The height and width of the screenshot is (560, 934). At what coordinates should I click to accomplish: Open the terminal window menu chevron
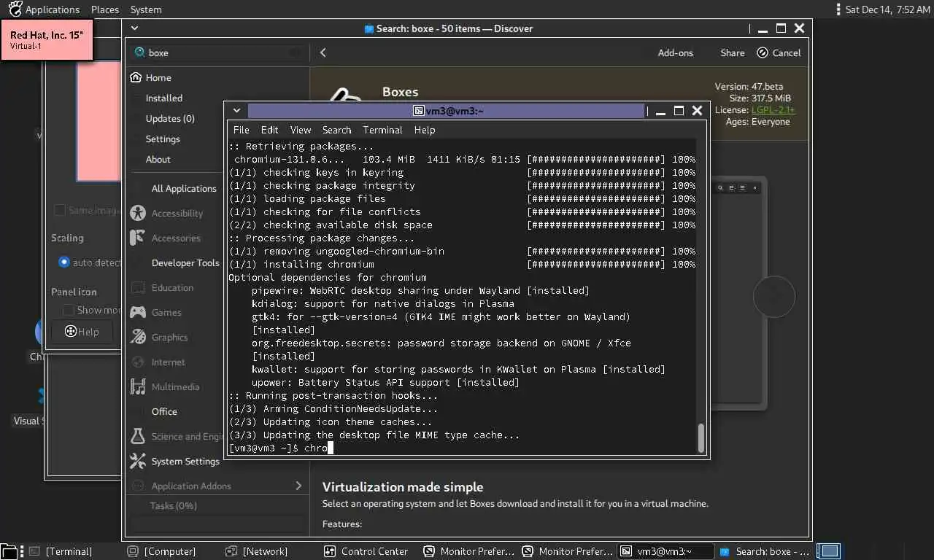pos(236,111)
